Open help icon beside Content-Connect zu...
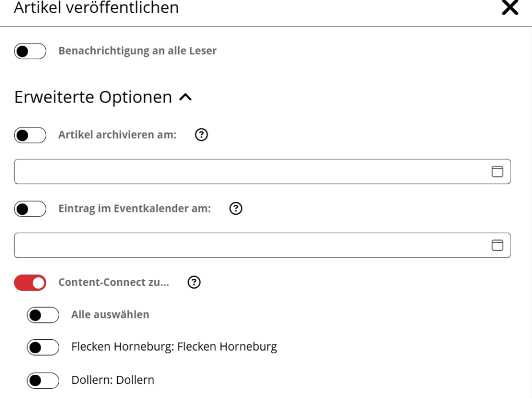532x399 pixels. (x=194, y=282)
